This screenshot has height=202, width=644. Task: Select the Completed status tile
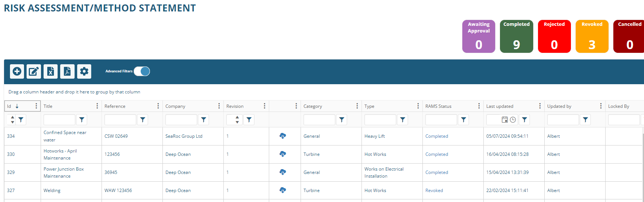click(517, 36)
